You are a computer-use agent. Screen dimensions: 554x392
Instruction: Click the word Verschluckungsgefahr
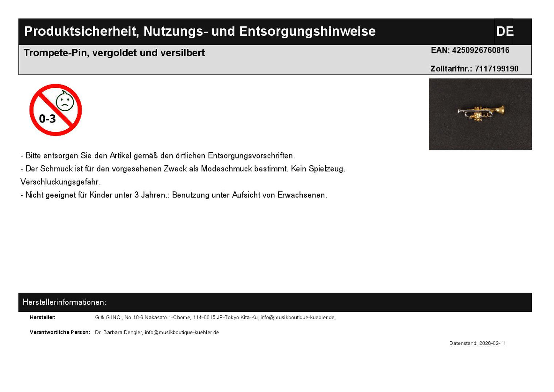(61, 182)
